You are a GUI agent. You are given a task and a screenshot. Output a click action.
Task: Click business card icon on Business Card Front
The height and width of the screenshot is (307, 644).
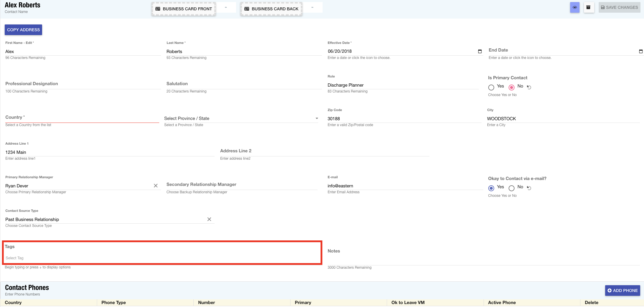158,9
